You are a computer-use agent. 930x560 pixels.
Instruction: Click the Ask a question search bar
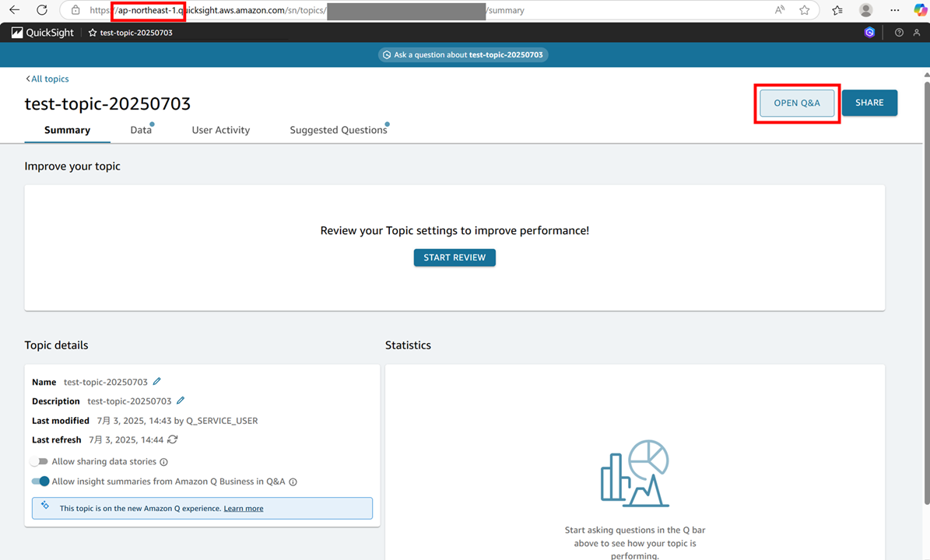(463, 54)
